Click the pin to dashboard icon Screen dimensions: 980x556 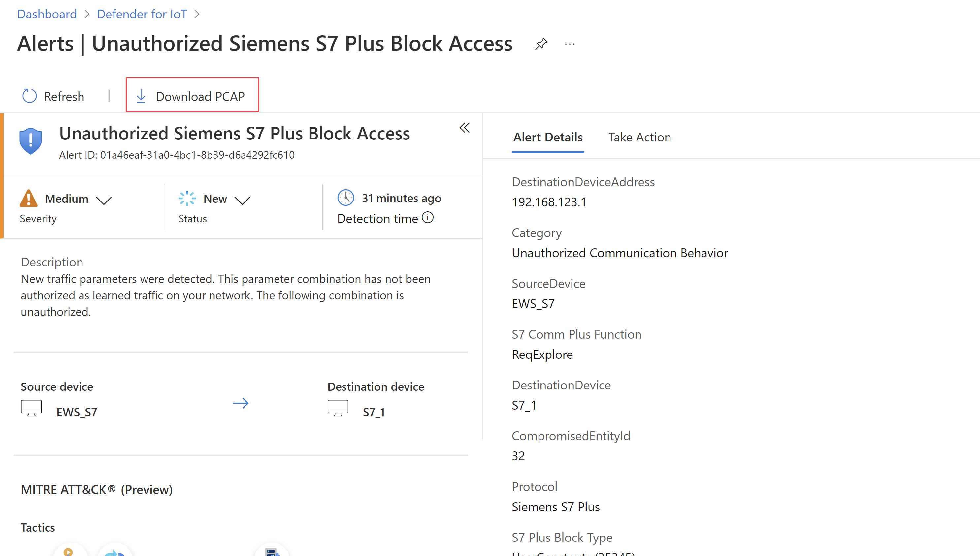click(541, 44)
